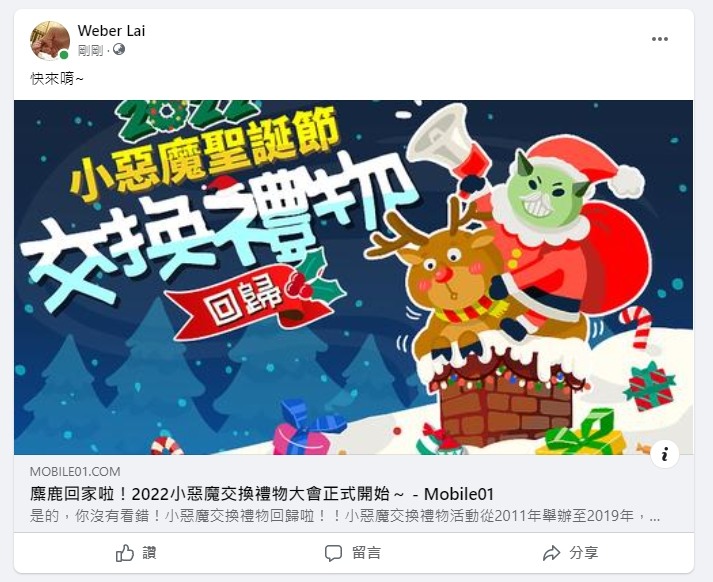This screenshot has height=582, width=713.
Task: Click the info "i" icon on preview
Action: pyautogui.click(x=664, y=453)
